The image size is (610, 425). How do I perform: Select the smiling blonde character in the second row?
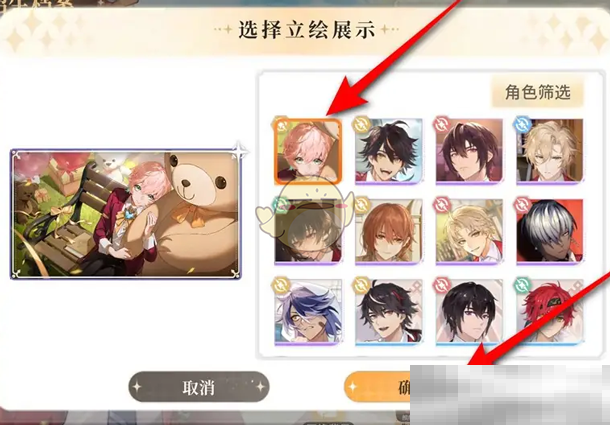(x=469, y=232)
